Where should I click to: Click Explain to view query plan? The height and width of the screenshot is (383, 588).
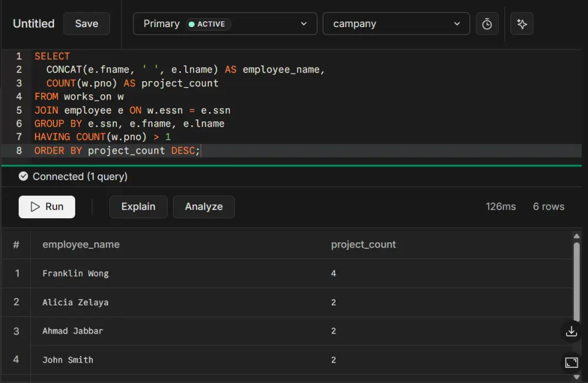pyautogui.click(x=138, y=207)
